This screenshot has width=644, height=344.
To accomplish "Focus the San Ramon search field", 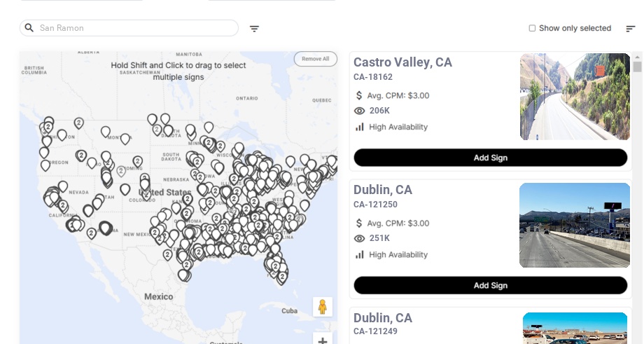I will [x=136, y=28].
